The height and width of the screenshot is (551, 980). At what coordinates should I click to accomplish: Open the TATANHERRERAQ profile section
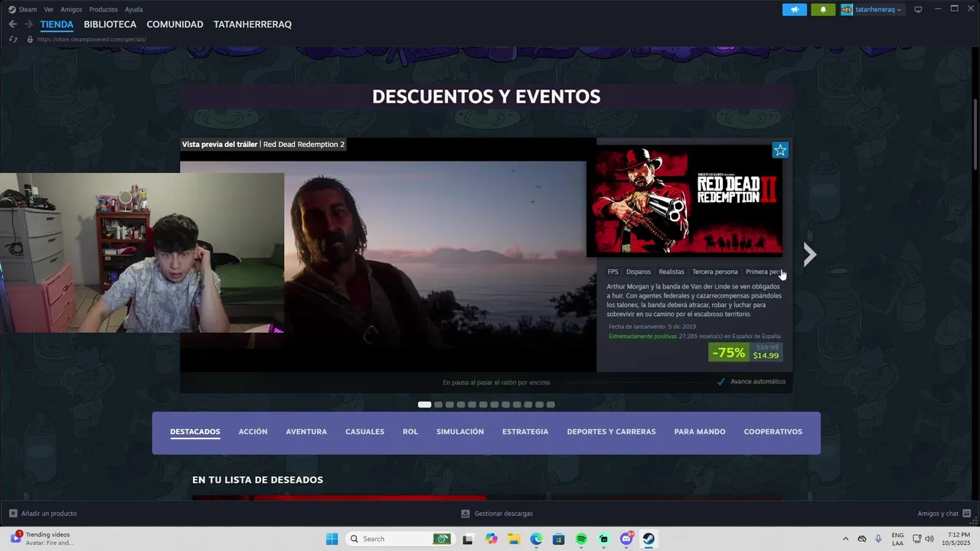point(253,24)
